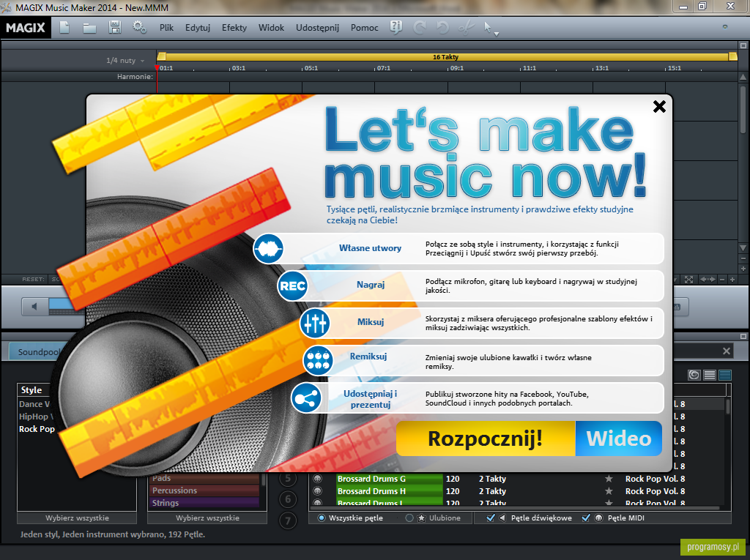The image size is (750, 560).
Task: Click the new project document icon
Action: 64,28
